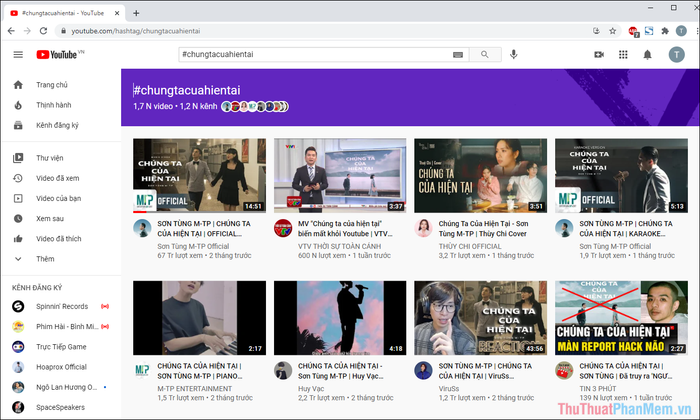The width and height of the screenshot is (700, 420).
Task: Click the red extension icon in Chrome toolbar
Action: (x=633, y=31)
